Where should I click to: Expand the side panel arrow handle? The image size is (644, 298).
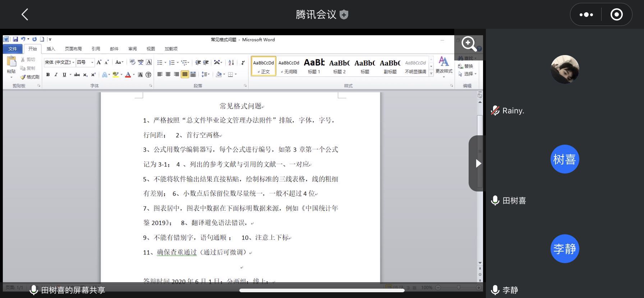click(478, 163)
